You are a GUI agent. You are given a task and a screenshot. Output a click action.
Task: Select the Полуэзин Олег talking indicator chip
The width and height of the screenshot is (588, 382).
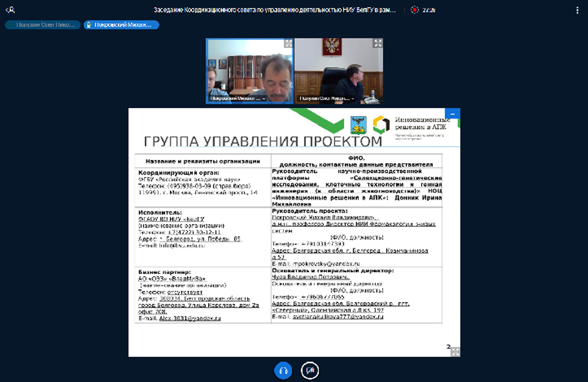pos(42,25)
